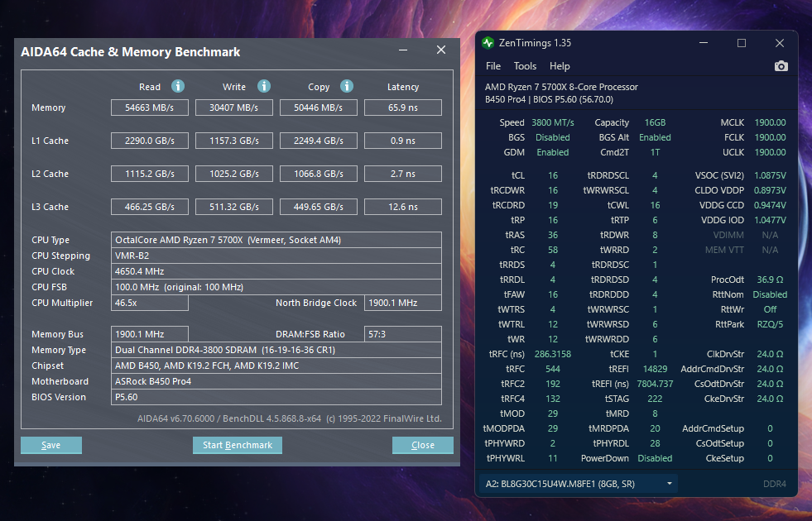
Task: Click the GDM Enabled value
Action: (x=553, y=153)
